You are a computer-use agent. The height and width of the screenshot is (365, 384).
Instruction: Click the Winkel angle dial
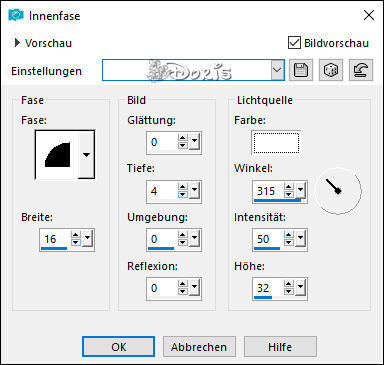pos(338,191)
